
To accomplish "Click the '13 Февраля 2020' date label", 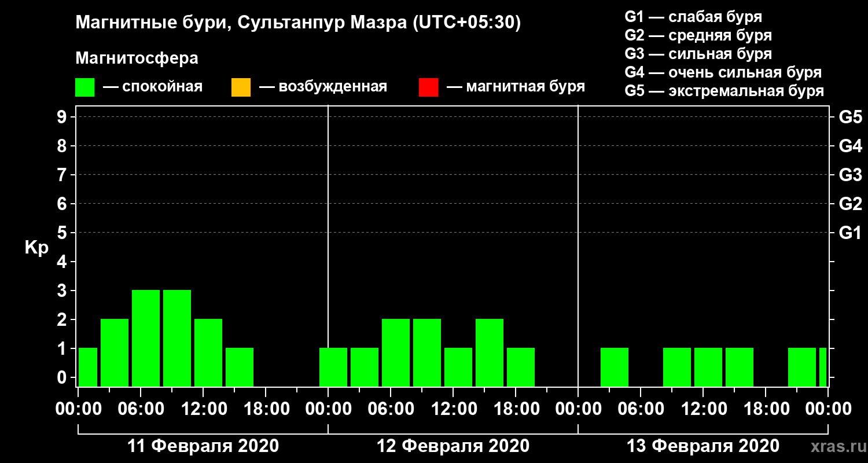I will pos(703,446).
